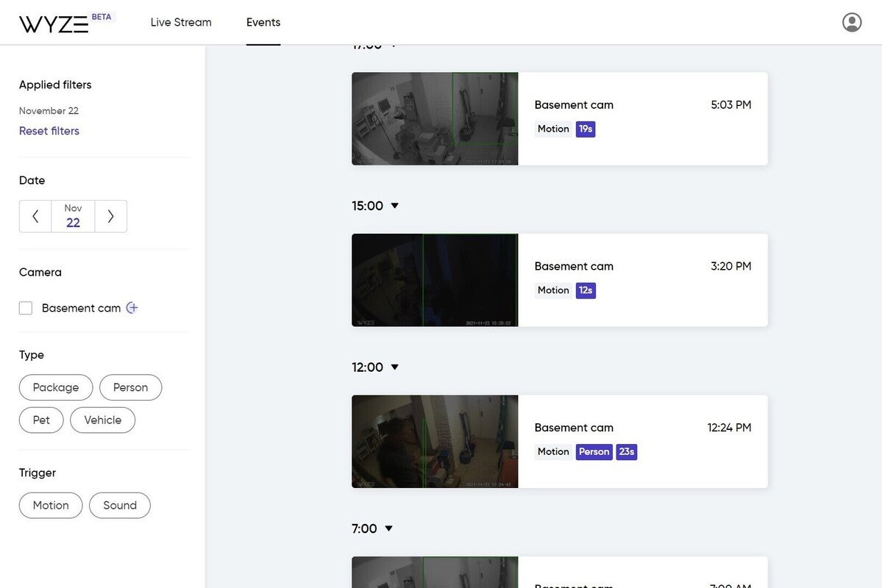Filter events by Person type

pos(130,387)
